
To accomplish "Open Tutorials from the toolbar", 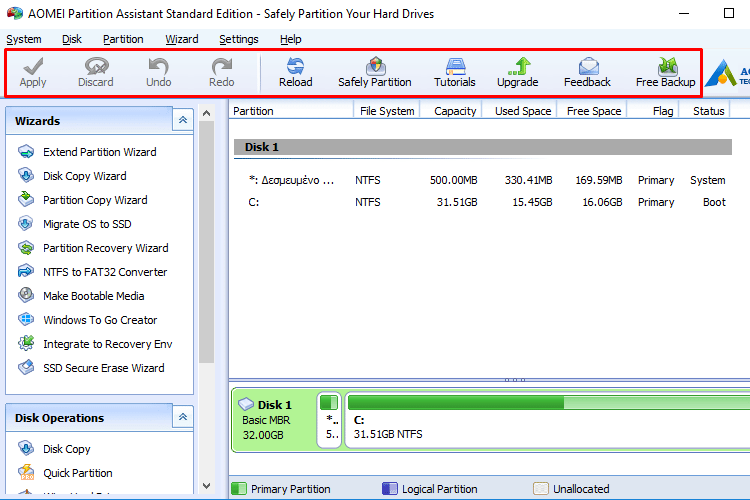I will click(454, 73).
